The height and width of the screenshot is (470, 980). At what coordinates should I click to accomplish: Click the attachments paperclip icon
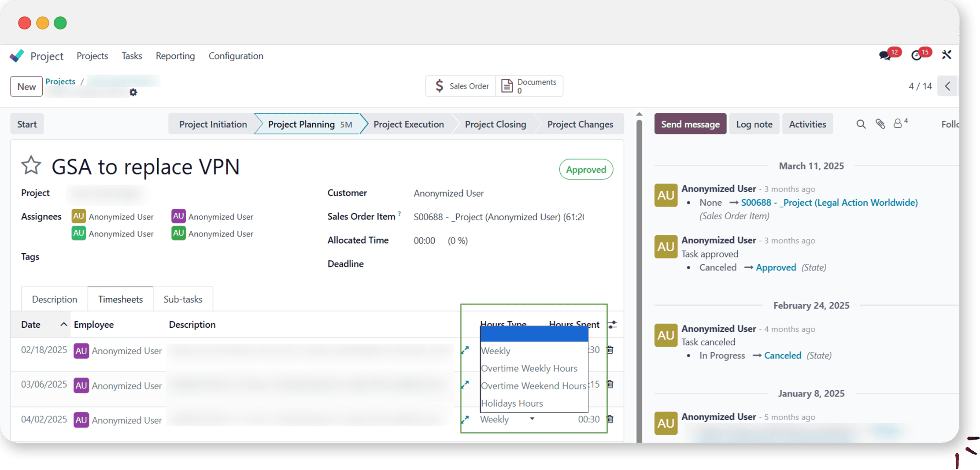click(x=880, y=124)
